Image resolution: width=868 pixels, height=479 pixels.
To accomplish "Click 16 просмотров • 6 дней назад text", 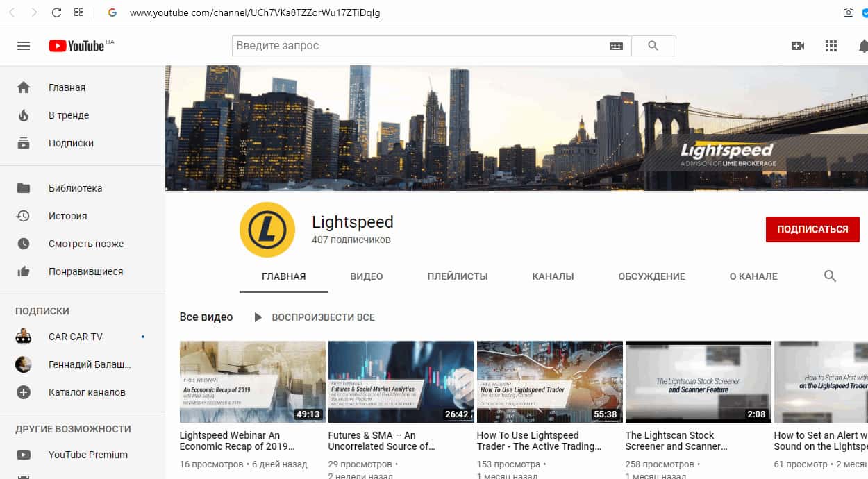I will [x=244, y=464].
